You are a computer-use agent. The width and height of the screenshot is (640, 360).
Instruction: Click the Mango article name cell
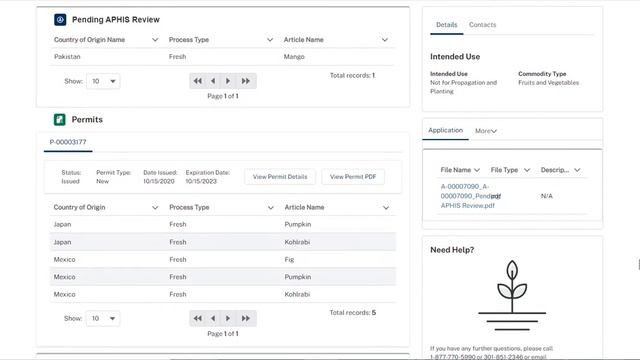(294, 57)
